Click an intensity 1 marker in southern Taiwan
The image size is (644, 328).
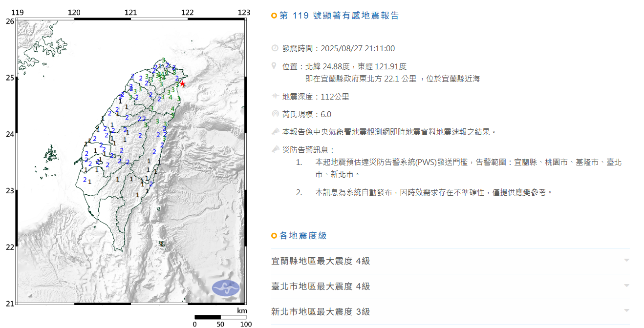138,195
